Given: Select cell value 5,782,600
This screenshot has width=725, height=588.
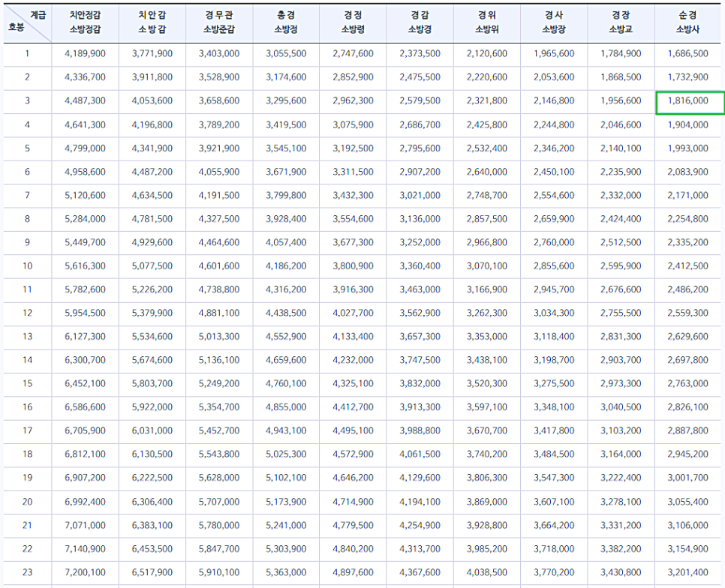Looking at the screenshot, I should point(85,289).
